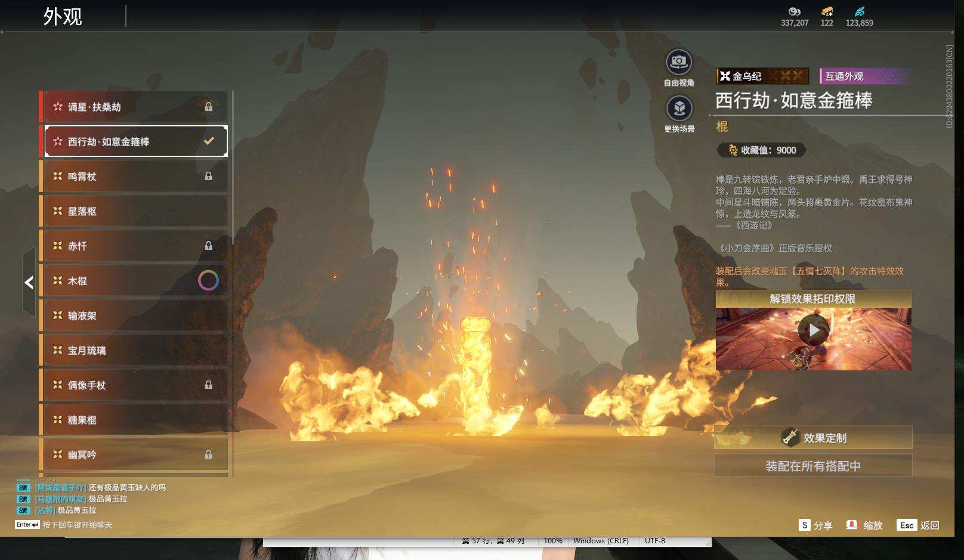Click the lock icon on 鸣霄杖

pos(209,176)
